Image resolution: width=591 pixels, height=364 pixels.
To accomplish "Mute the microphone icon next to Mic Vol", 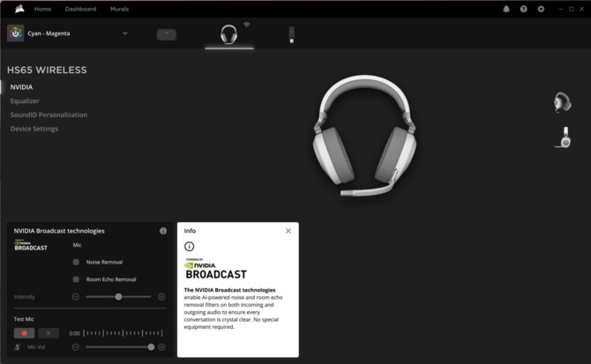I will point(18,347).
